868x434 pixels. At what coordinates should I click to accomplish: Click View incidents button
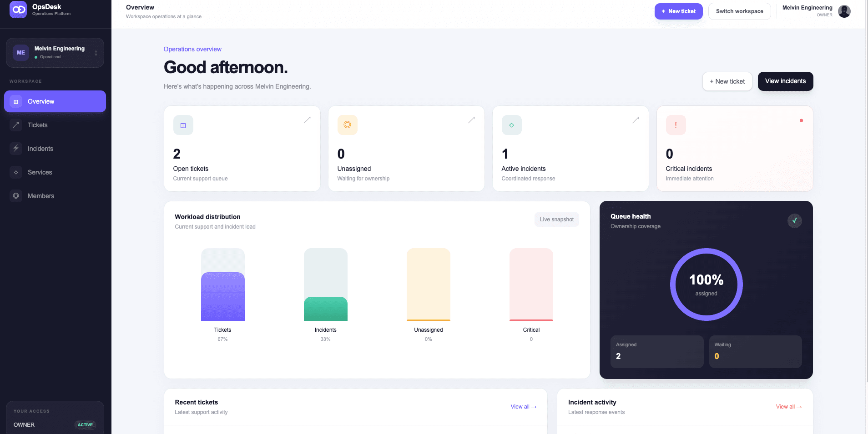785,81
